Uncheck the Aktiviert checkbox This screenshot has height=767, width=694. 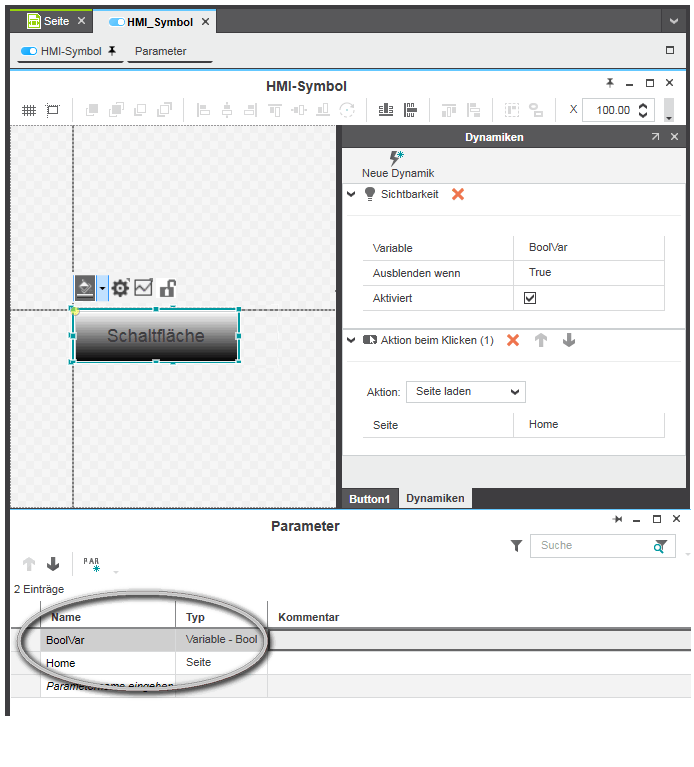(x=530, y=298)
